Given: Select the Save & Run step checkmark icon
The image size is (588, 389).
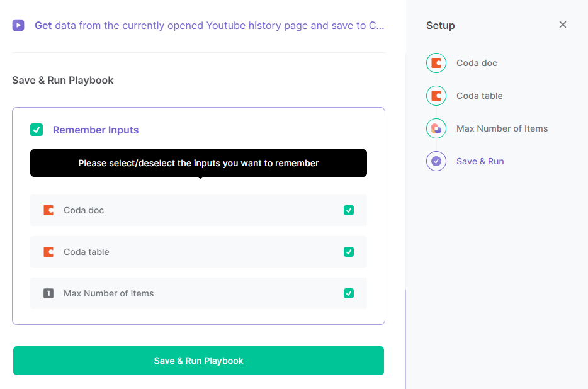Looking at the screenshot, I should point(436,161).
